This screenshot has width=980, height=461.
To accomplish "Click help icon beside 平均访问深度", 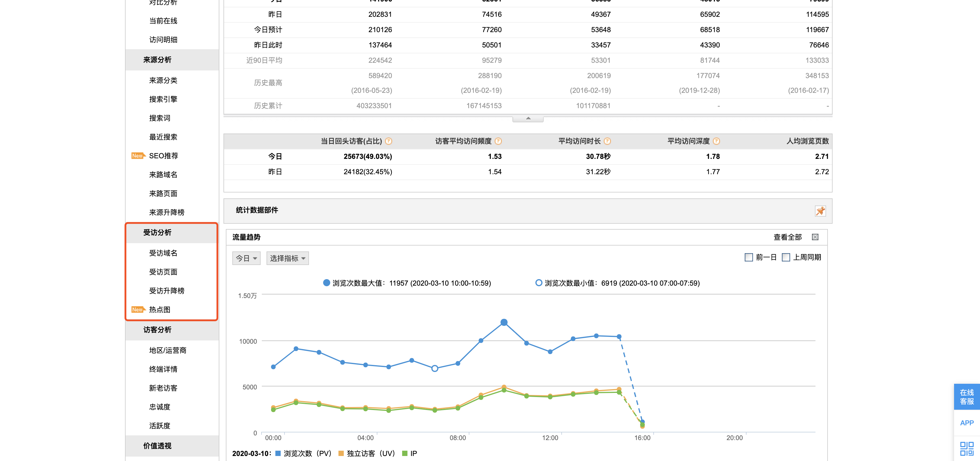I will 716,141.
